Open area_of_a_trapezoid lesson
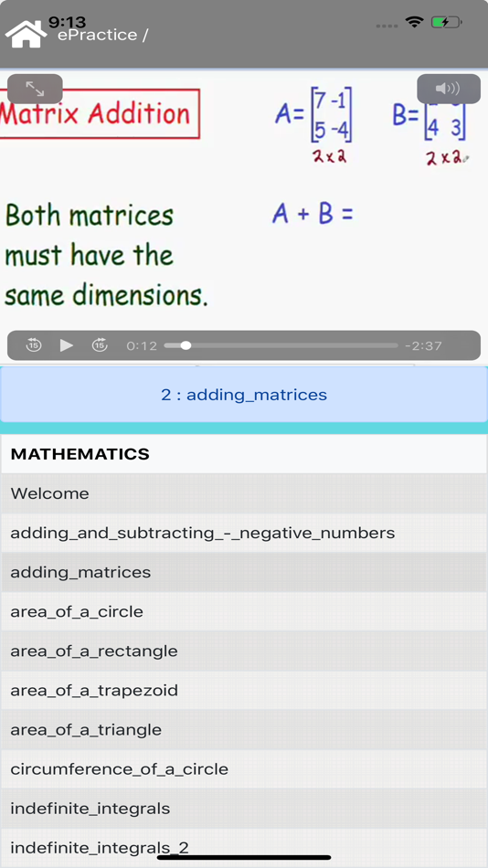 pyautogui.click(x=244, y=691)
